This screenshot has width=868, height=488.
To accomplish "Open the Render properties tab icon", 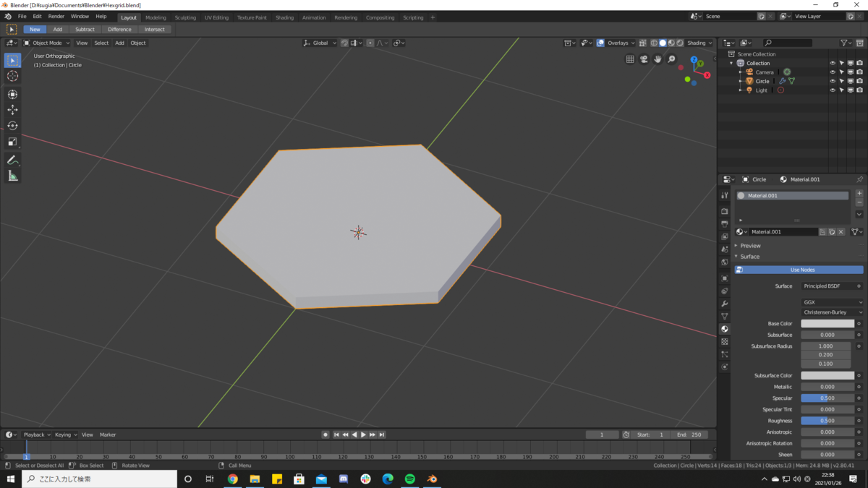I will pyautogui.click(x=725, y=211).
